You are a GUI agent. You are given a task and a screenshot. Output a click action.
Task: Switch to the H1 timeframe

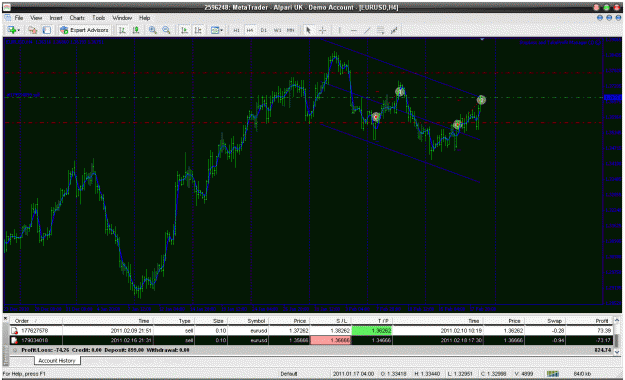click(x=236, y=30)
